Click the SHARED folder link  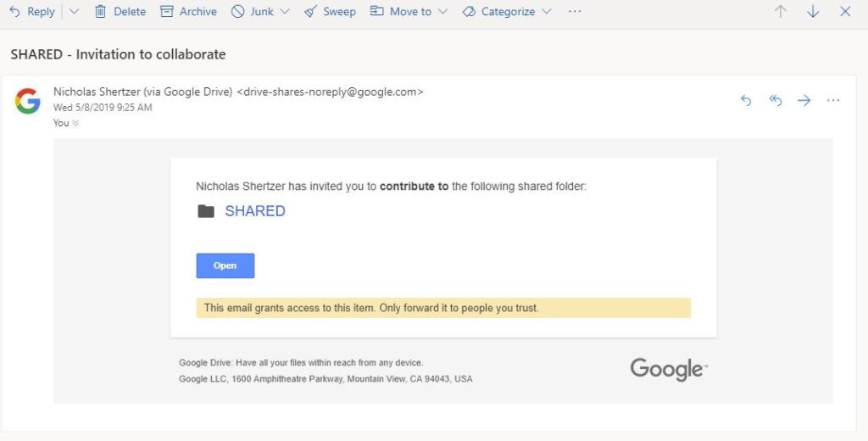point(255,211)
